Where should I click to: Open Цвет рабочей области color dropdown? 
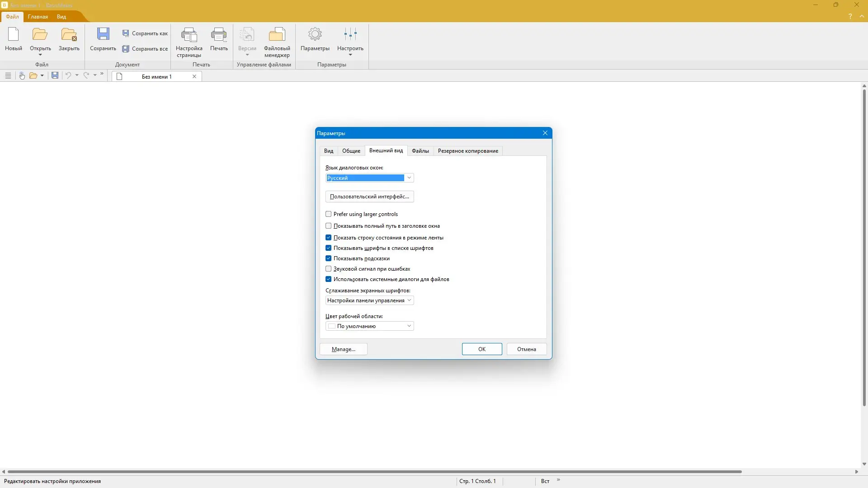pos(409,326)
